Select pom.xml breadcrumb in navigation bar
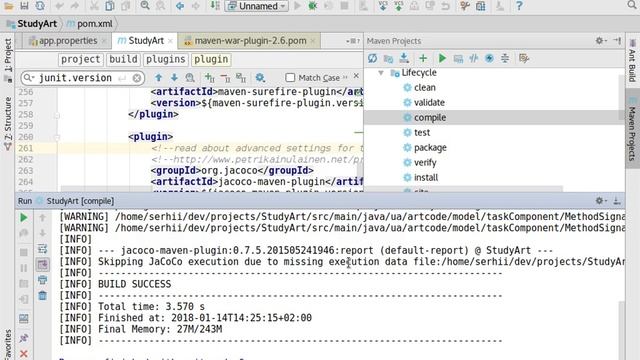 point(90,24)
